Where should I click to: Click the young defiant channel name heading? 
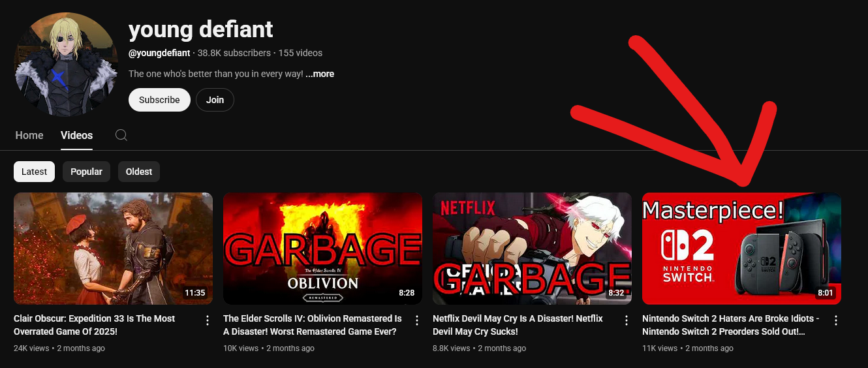(201, 29)
